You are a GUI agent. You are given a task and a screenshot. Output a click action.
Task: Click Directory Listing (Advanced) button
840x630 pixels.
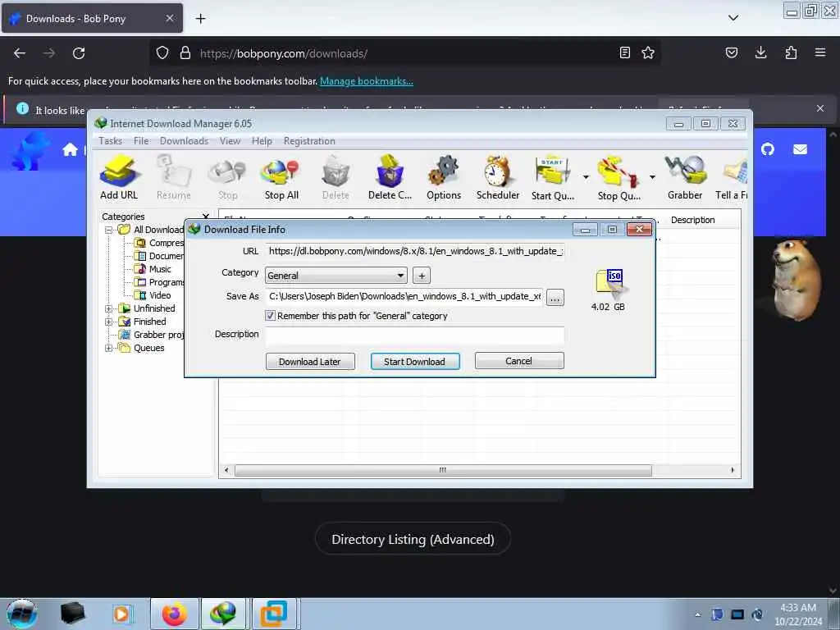pos(413,539)
